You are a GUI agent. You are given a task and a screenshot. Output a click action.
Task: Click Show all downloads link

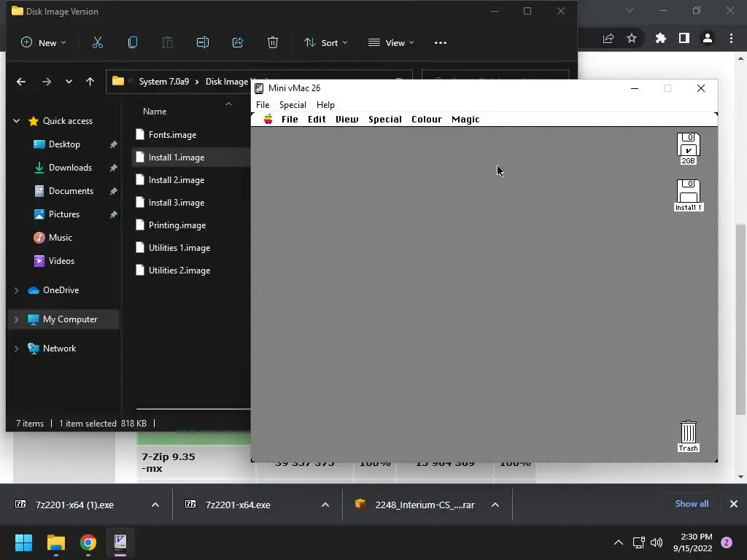pyautogui.click(x=692, y=504)
